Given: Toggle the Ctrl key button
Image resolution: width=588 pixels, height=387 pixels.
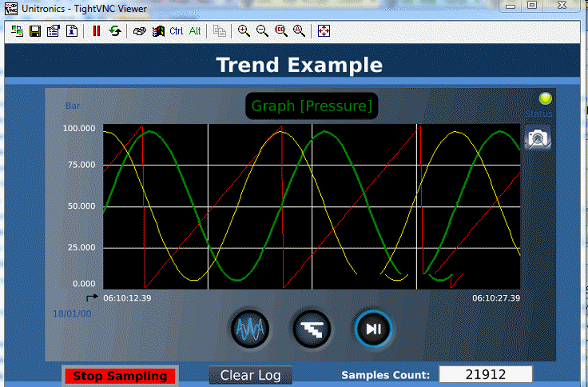Looking at the screenshot, I should 177,31.
